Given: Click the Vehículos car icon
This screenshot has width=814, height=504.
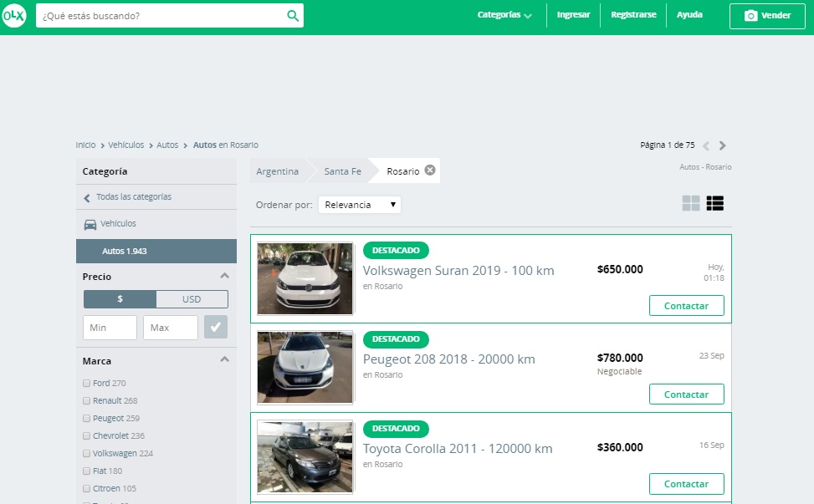Looking at the screenshot, I should pos(90,224).
